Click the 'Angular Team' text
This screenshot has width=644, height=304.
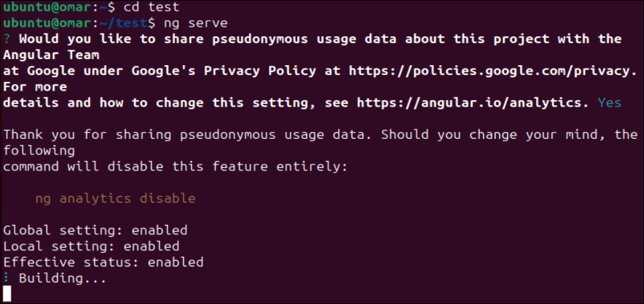(x=51, y=54)
